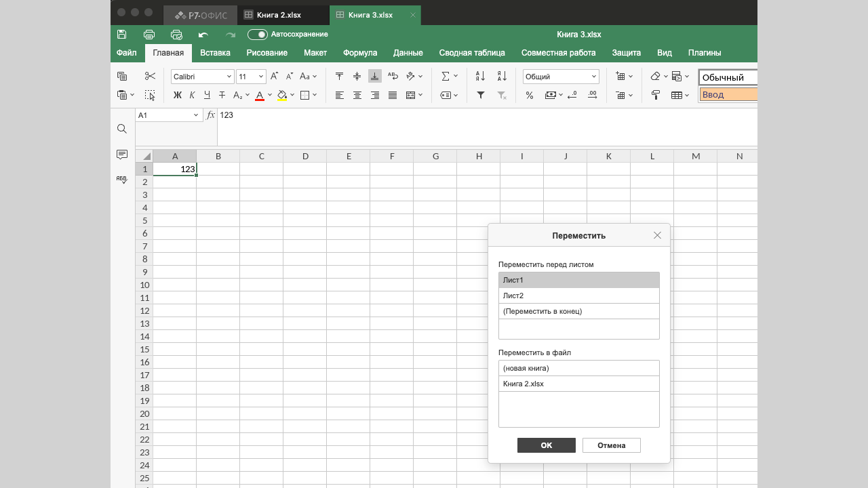The image size is (868, 488).
Task: Open the Общий number format dropdown
Action: (595, 77)
